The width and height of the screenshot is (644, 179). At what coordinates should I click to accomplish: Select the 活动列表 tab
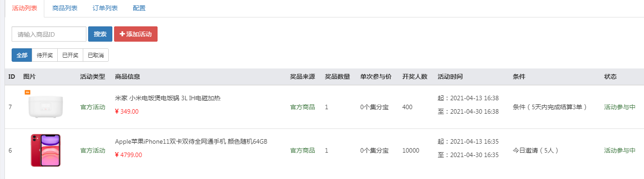(x=25, y=8)
